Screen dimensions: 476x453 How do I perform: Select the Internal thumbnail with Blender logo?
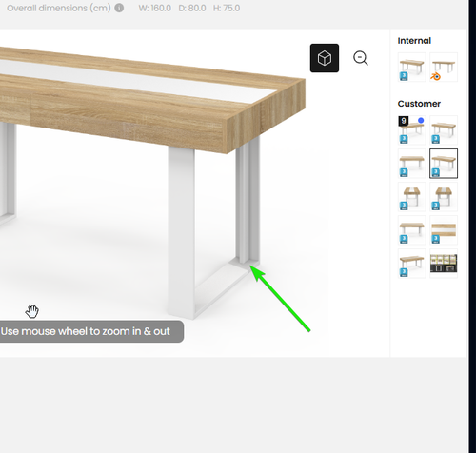(x=444, y=68)
